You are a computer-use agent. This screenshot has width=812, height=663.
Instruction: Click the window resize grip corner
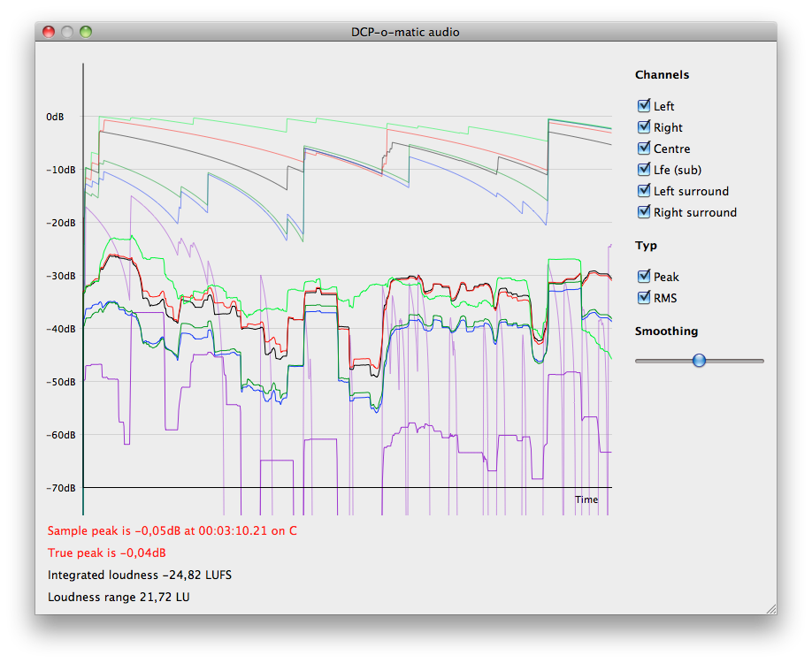771,609
